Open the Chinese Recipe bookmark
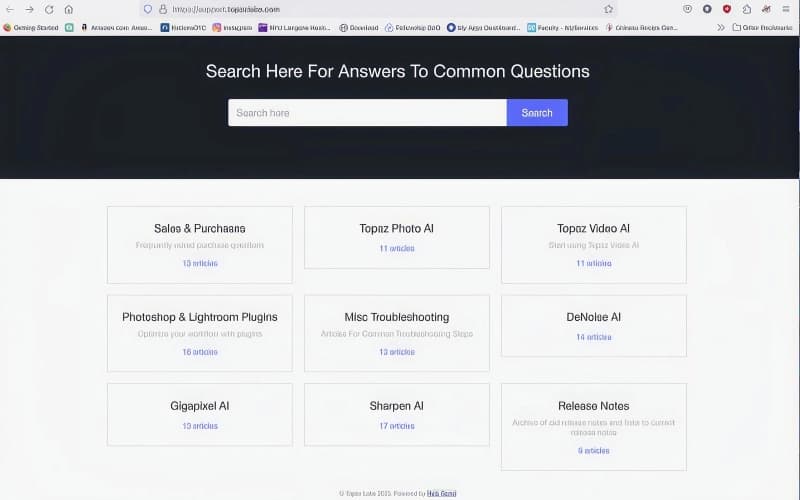This screenshot has width=800, height=500. tap(641, 28)
